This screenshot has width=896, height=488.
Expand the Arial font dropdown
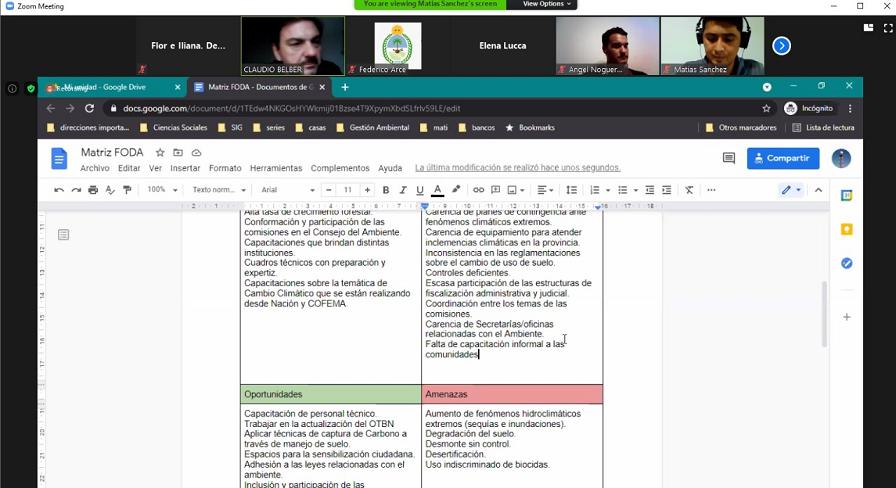288,190
